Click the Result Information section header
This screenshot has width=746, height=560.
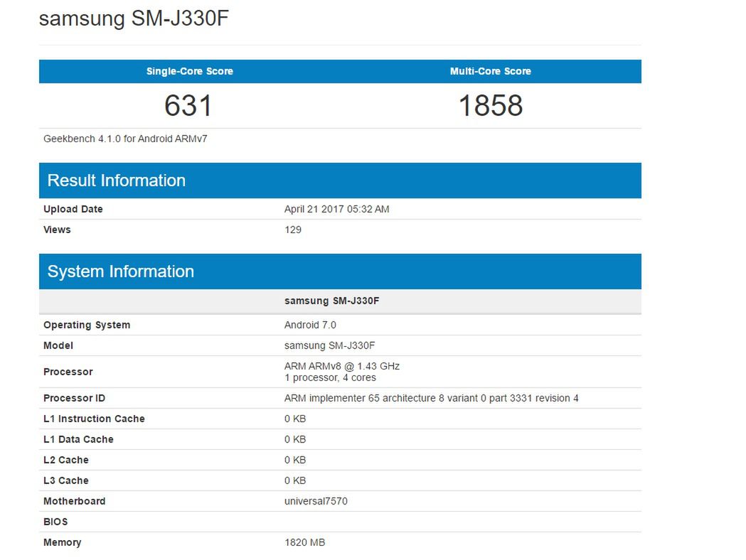[116, 181]
